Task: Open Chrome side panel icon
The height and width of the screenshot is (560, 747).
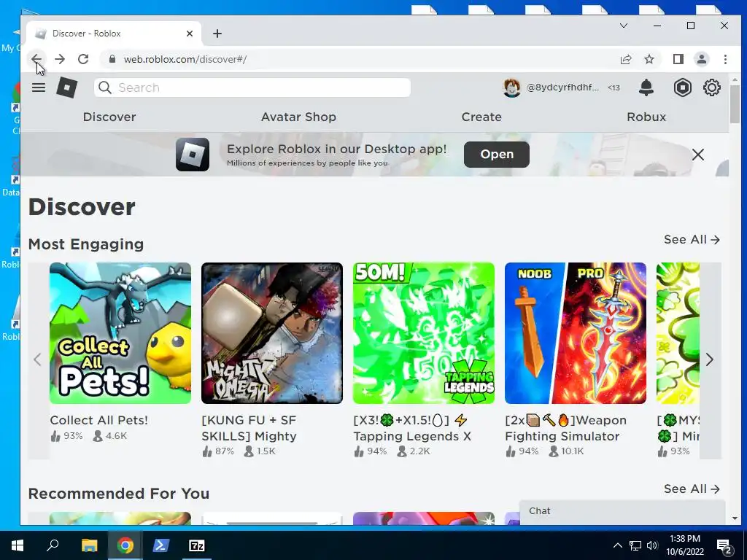Action: 678,59
